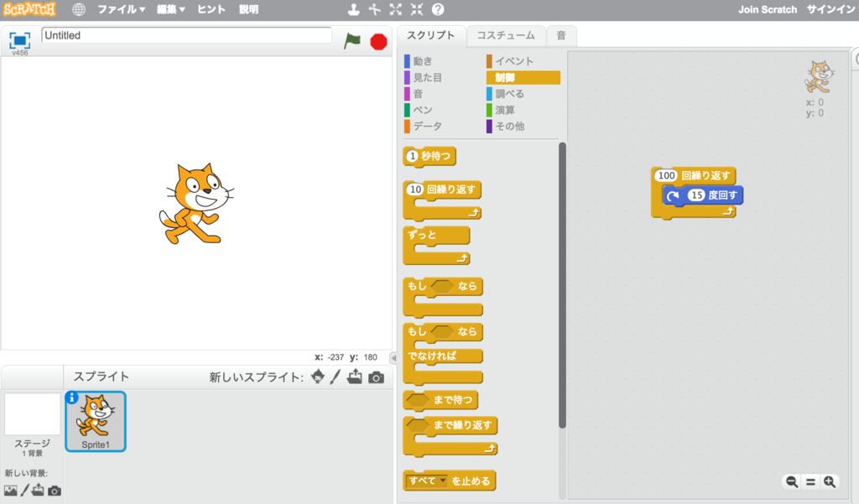Viewport: 859px width, 504px height.
Task: Click the cat sprite on stage
Action: coord(196,203)
